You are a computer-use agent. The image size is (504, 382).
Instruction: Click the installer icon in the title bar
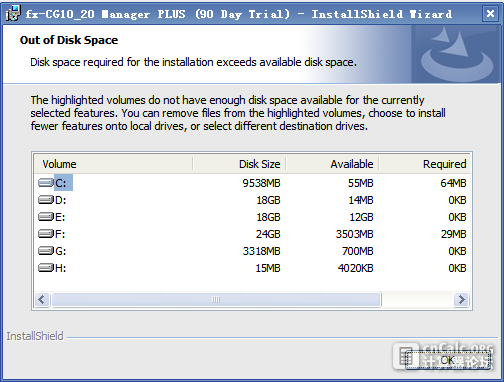(x=13, y=13)
